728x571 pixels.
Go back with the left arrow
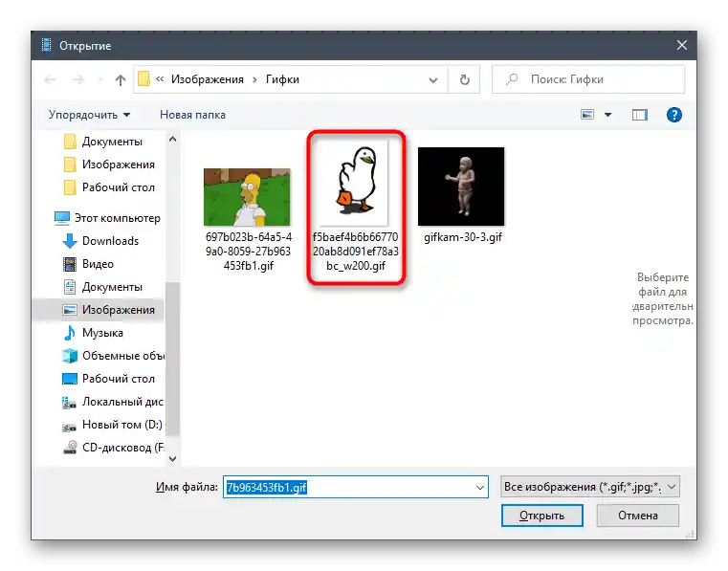50,79
